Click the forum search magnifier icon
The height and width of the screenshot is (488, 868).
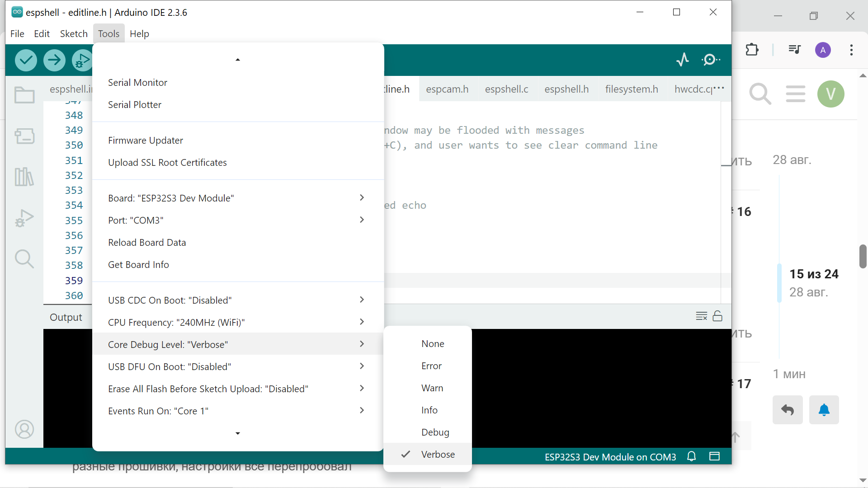[x=760, y=94]
